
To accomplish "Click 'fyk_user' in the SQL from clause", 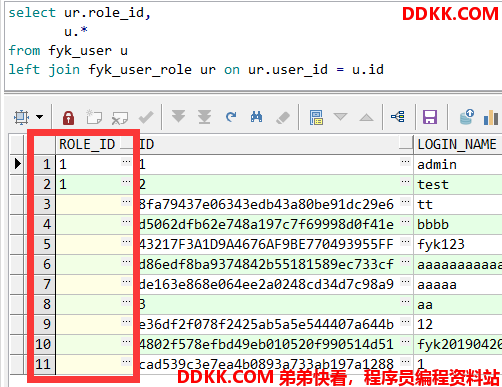I will [x=80, y=51].
